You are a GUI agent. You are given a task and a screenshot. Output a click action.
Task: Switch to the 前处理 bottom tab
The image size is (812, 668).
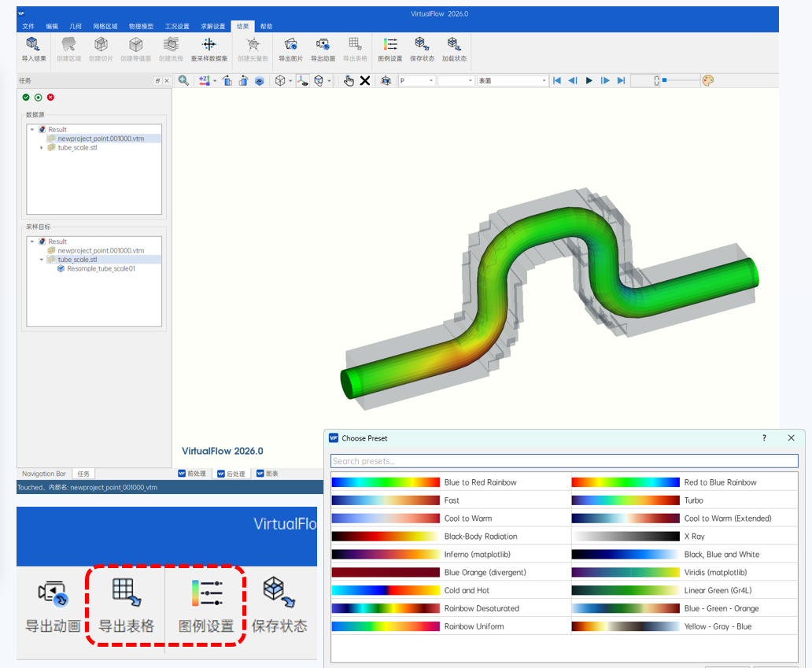click(x=192, y=474)
